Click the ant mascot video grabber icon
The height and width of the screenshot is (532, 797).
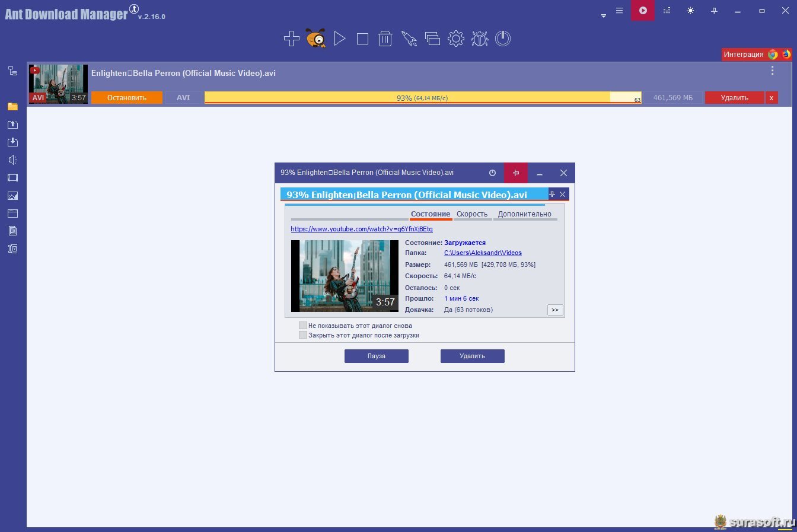[x=315, y=39]
